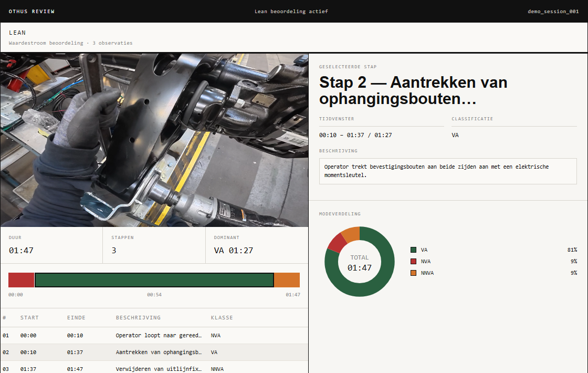The height and width of the screenshot is (373, 588).
Task: Click the OTHUS REVIEW logo text
Action: point(31,11)
